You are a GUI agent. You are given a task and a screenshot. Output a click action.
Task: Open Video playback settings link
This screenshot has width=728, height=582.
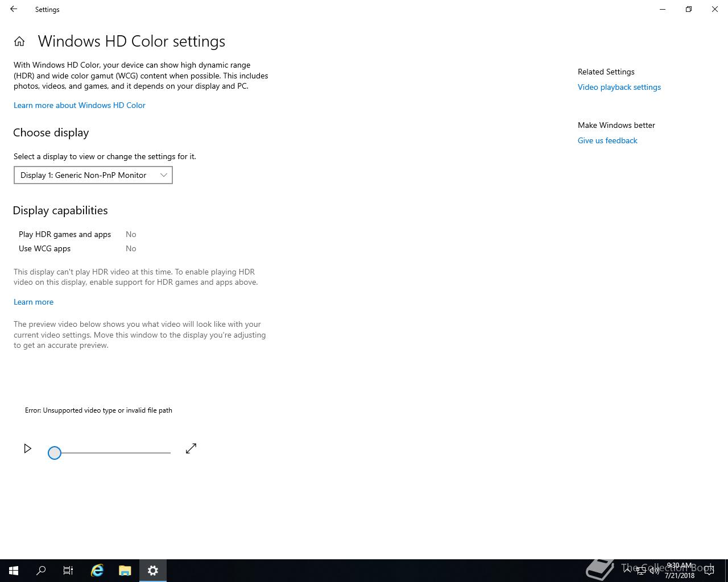click(619, 87)
